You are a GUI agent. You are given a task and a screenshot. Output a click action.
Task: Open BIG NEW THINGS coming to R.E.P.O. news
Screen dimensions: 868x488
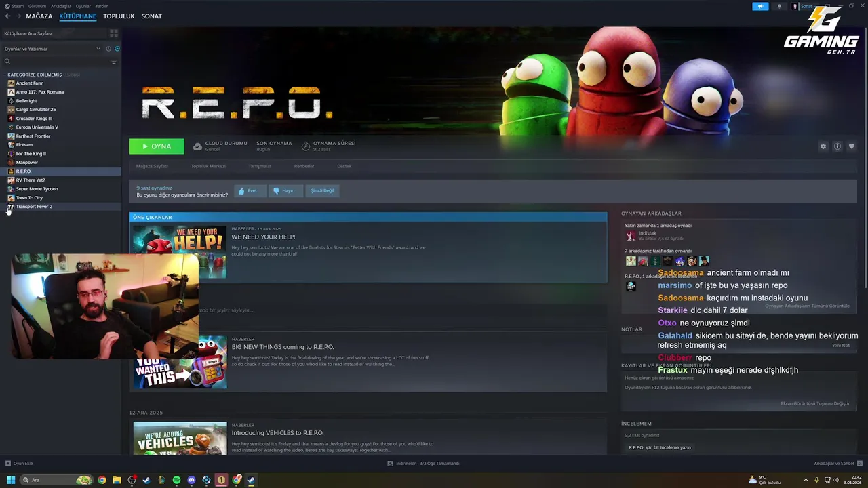pyautogui.click(x=283, y=347)
